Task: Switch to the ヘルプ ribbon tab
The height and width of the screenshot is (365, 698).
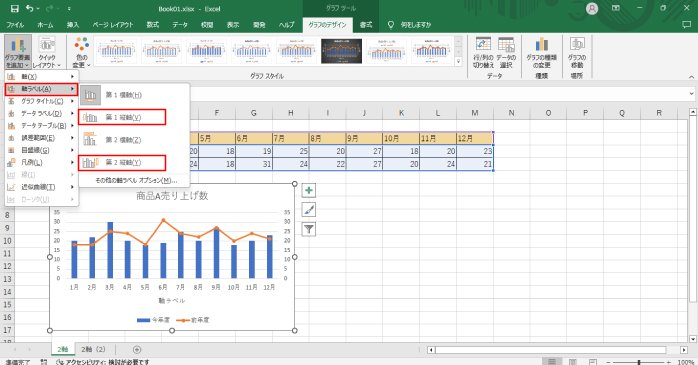Action: click(286, 25)
